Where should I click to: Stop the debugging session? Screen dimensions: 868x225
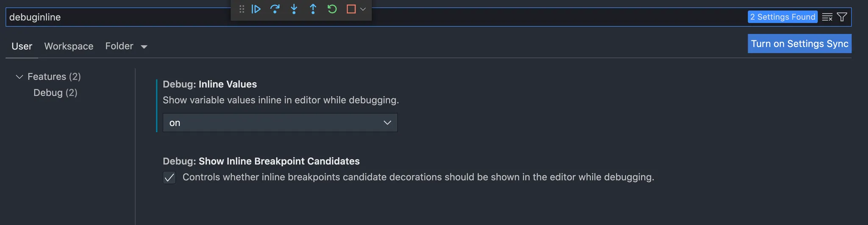[351, 9]
